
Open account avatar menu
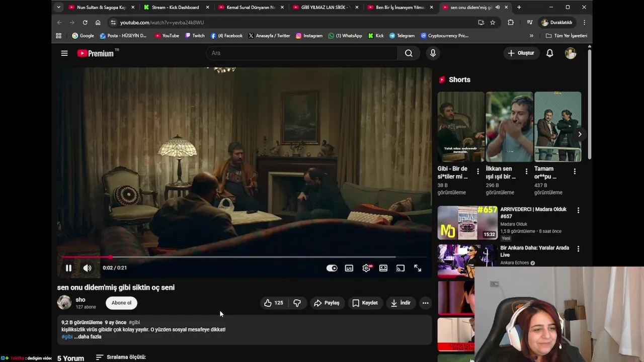(571, 53)
